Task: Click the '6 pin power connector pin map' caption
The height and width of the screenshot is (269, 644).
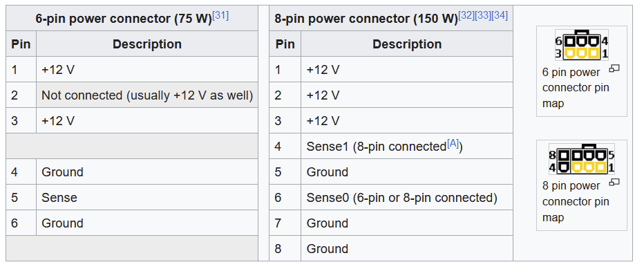Action: tap(576, 88)
